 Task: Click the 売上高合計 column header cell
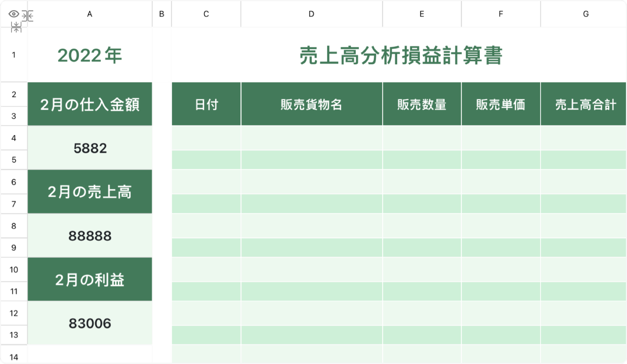[584, 104]
